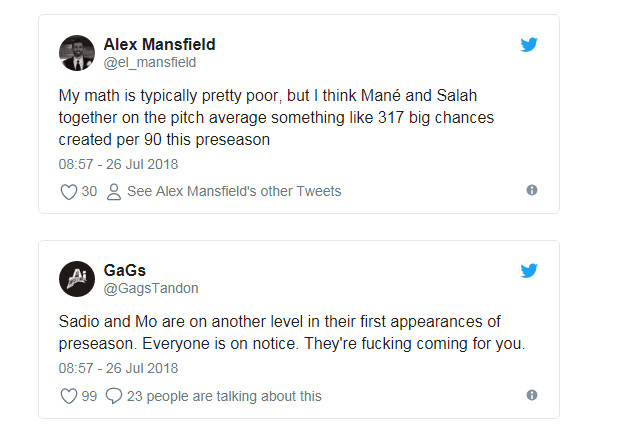
Task: Click the @el_mansfield handle
Action: [x=149, y=63]
